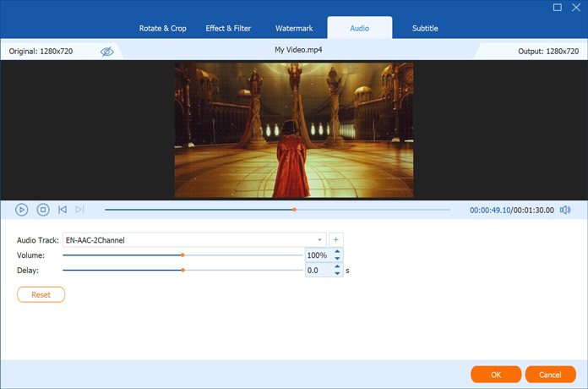The height and width of the screenshot is (389, 588).
Task: Click the Delay value input field
Action: point(318,271)
